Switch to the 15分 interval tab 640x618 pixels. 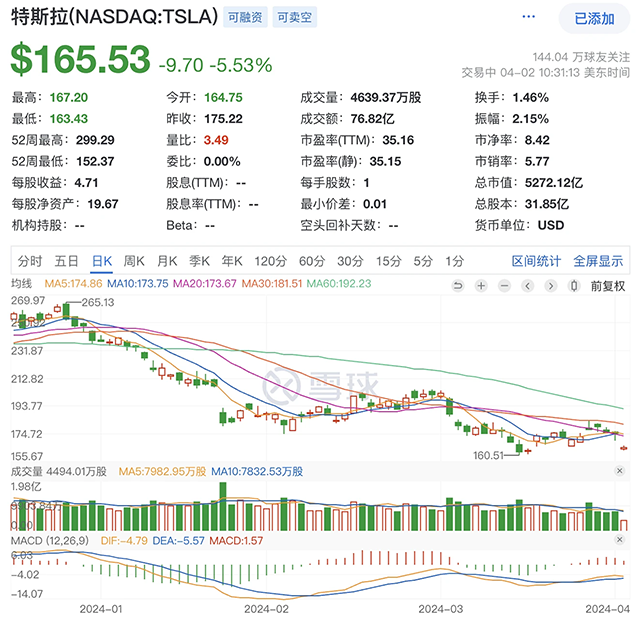click(x=388, y=261)
